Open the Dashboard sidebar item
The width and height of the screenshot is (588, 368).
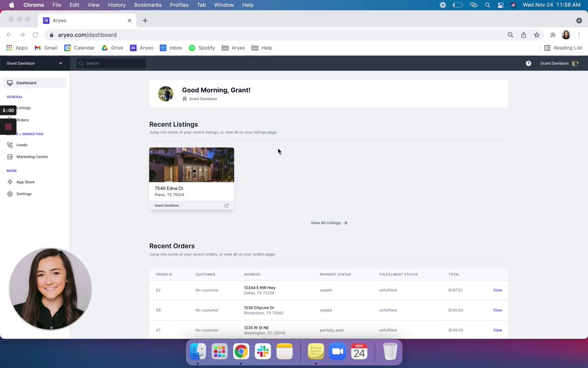click(35, 83)
